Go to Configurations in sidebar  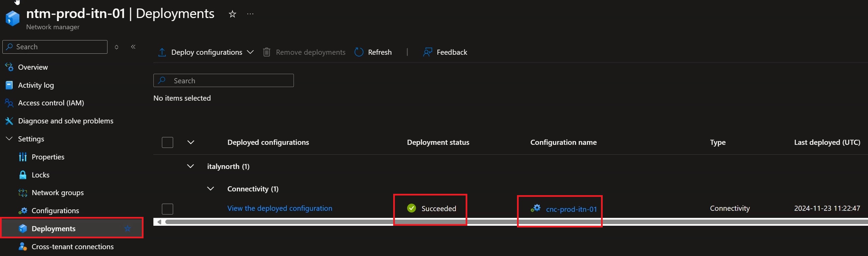coord(55,210)
